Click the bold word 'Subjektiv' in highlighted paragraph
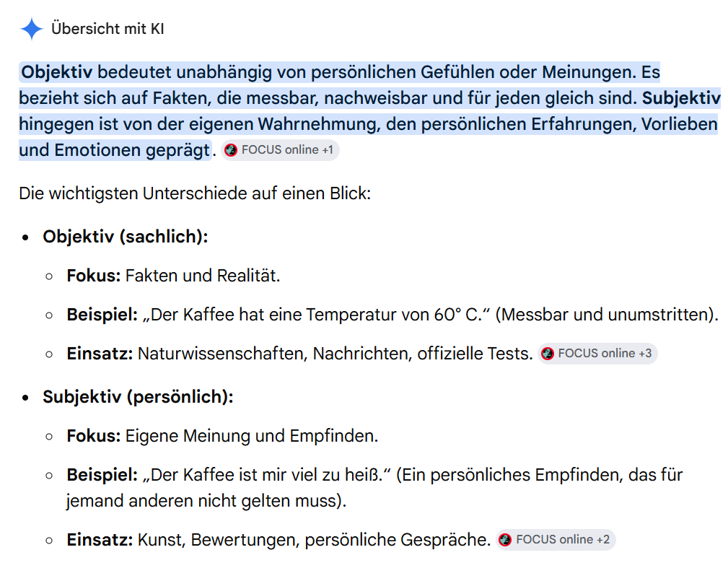The height and width of the screenshot is (568, 728). click(681, 98)
